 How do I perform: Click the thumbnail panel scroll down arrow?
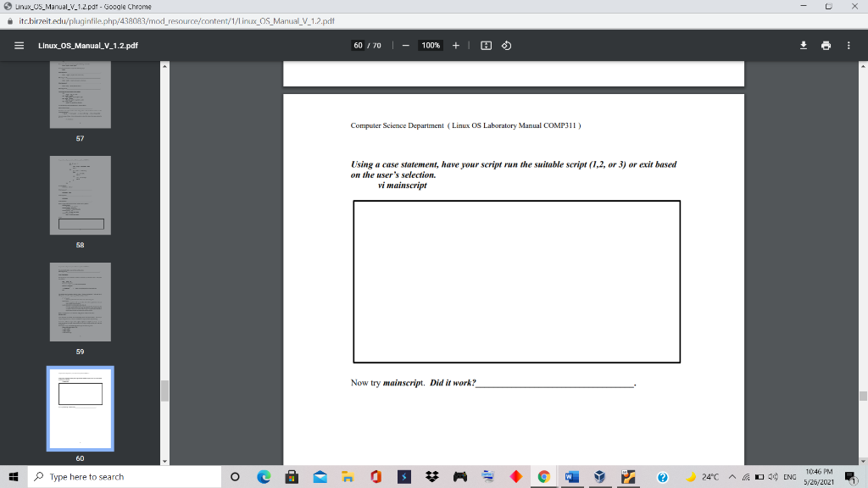coord(164,461)
